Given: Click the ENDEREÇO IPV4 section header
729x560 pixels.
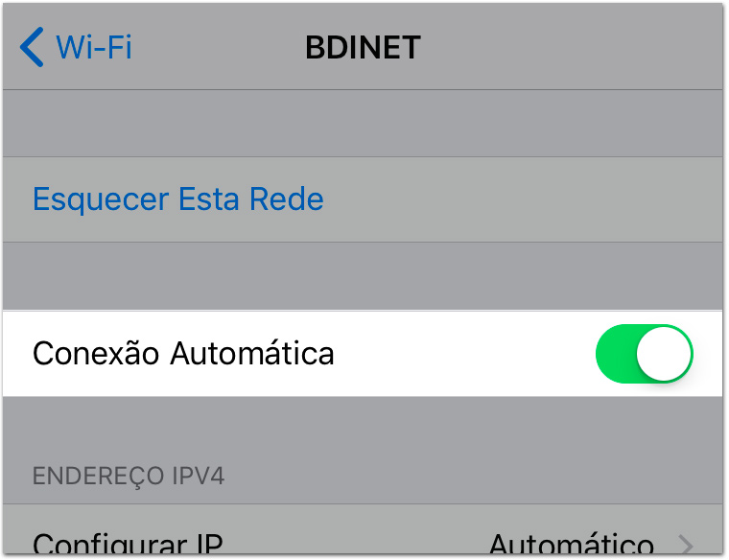Looking at the screenshot, I should tap(129, 476).
